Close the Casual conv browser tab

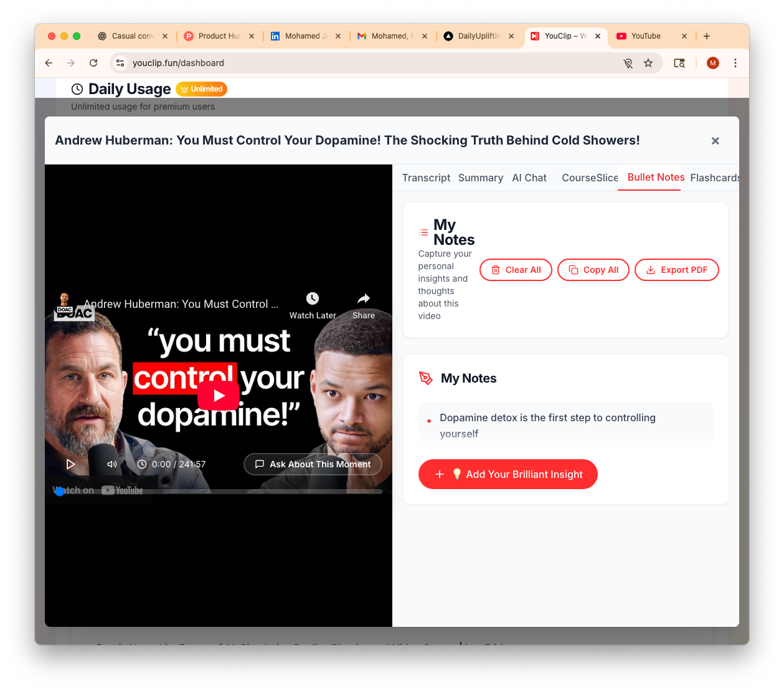pyautogui.click(x=165, y=36)
